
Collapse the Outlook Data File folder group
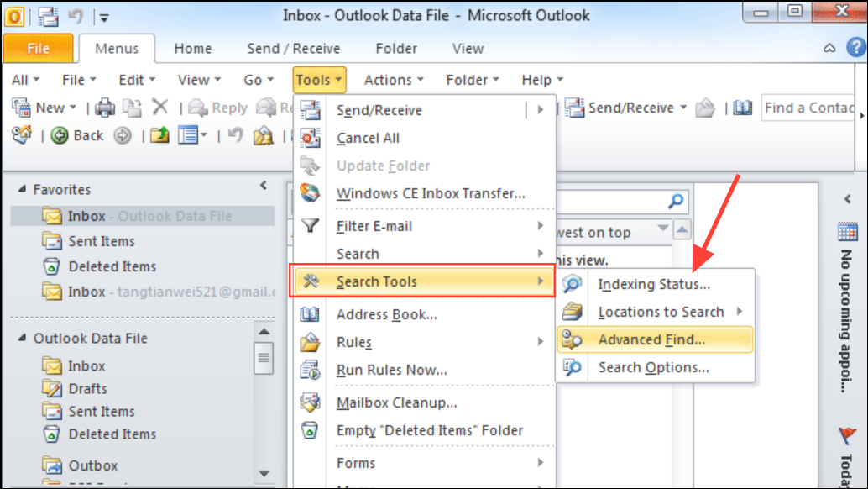[x=21, y=339]
